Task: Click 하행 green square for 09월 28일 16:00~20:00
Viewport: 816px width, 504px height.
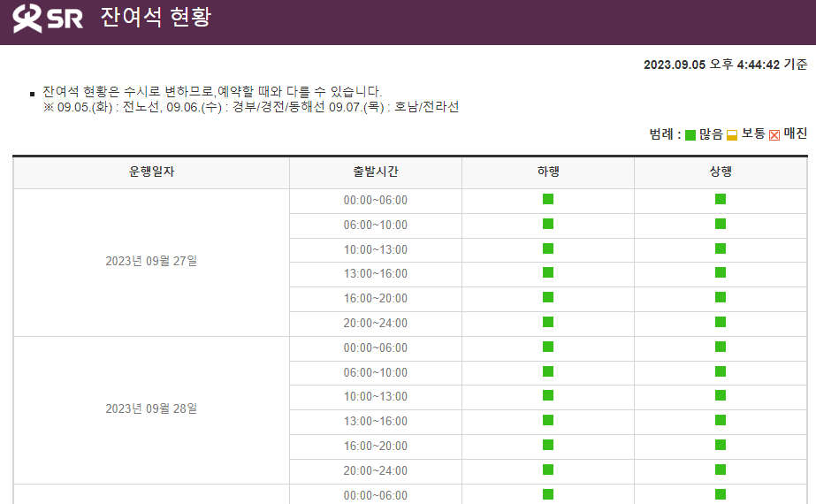Action: coord(548,445)
